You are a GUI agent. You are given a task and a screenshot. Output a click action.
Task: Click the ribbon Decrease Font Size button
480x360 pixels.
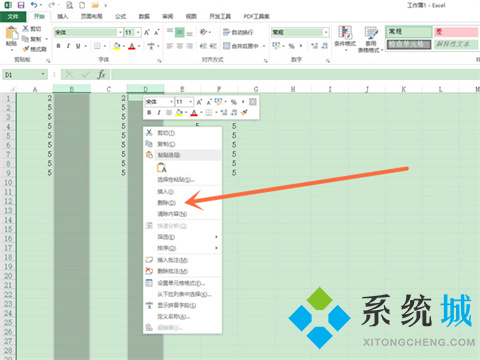(x=157, y=32)
